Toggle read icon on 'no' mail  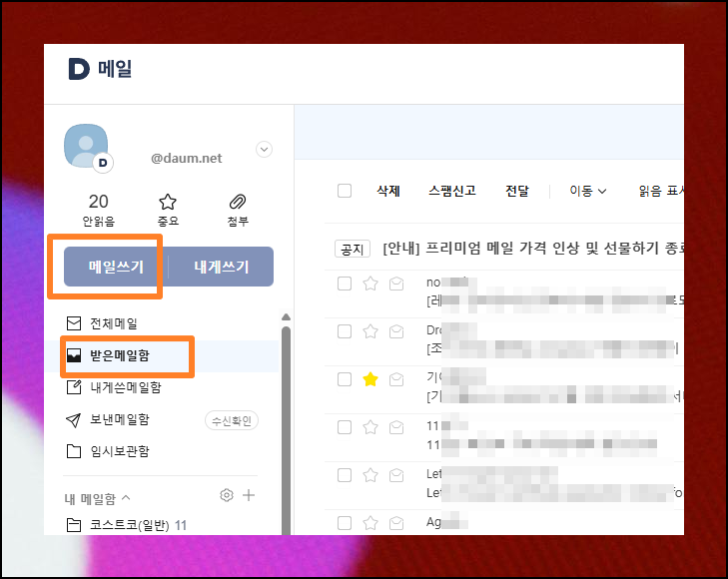(x=396, y=284)
